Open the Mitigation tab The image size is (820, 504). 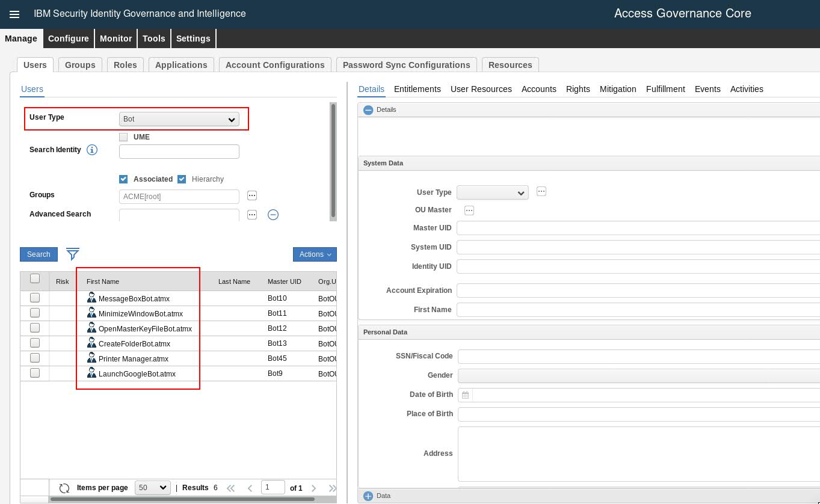(618, 89)
